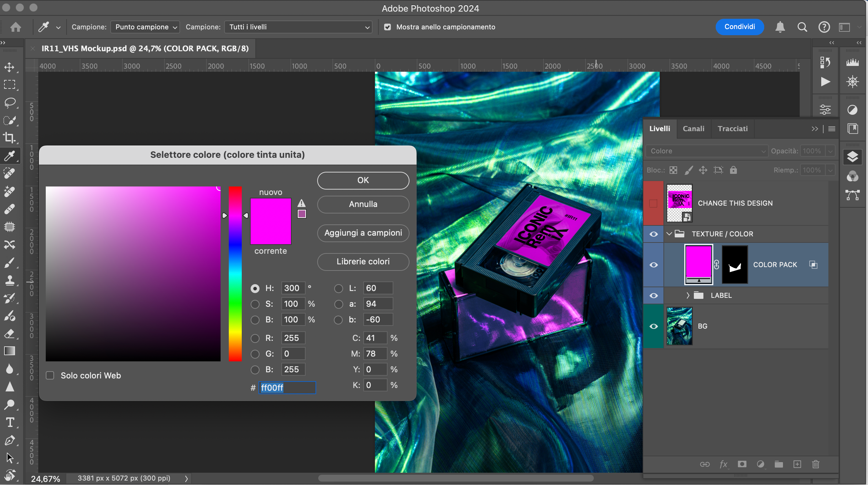The height and width of the screenshot is (485, 868).
Task: Choose the Zoom tool in toolbar
Action: click(10, 405)
